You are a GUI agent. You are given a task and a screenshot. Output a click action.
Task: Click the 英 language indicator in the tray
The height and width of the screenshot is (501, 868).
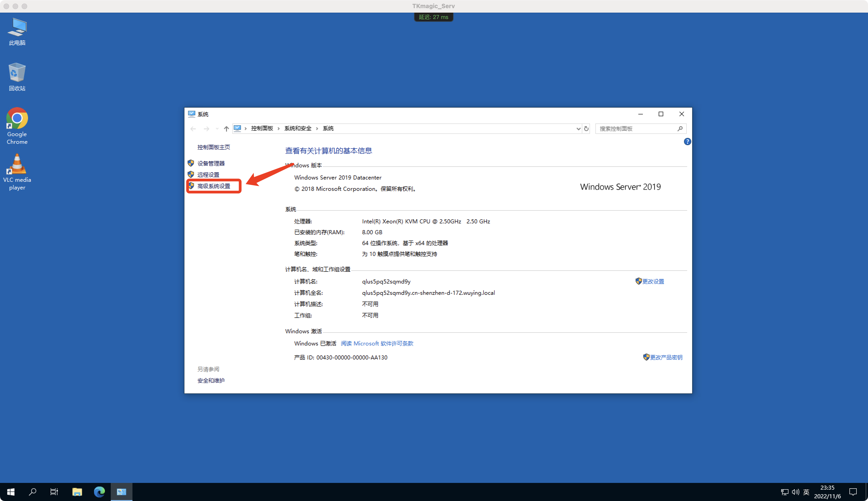tap(807, 492)
